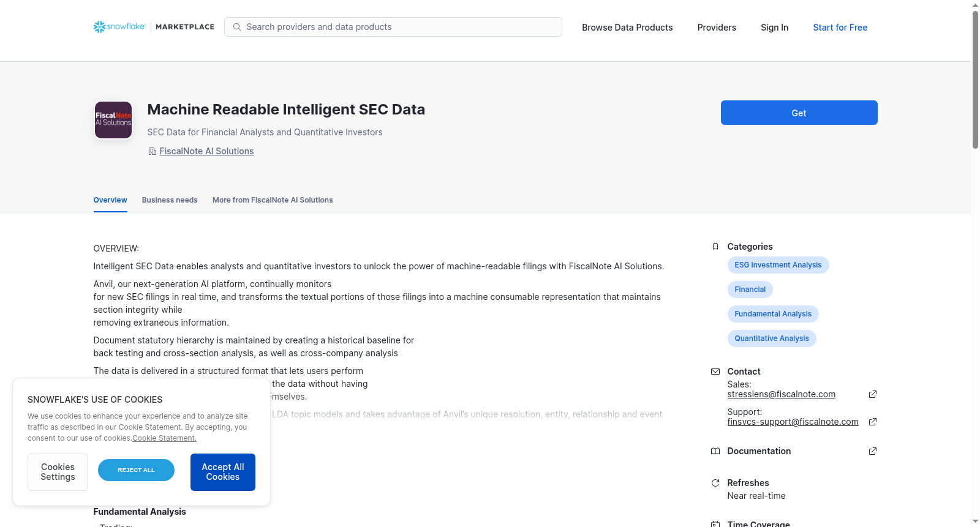Screen dimensions: 980x527
Task: Switch to the Business needs tab
Action: click(x=170, y=200)
